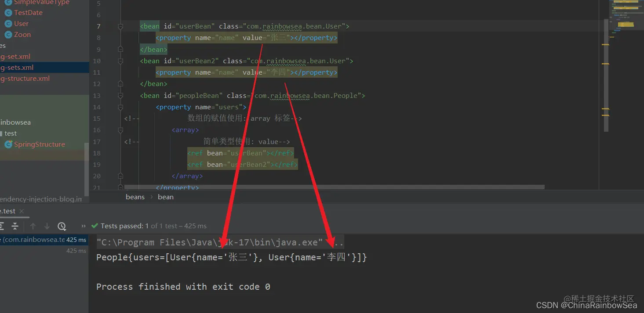Click the SpringStructure class icon
644x313 pixels.
click(x=8, y=144)
